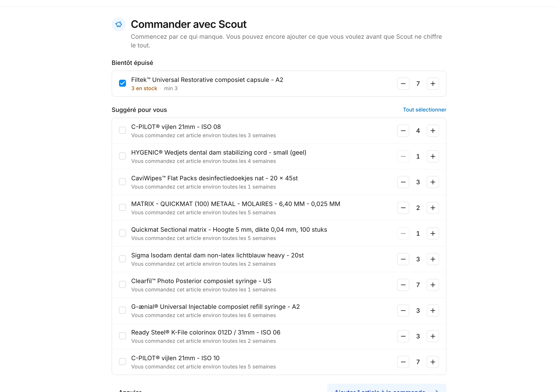
Task: Decrease C-PILOT ISO 10 quantity
Action: click(403, 362)
